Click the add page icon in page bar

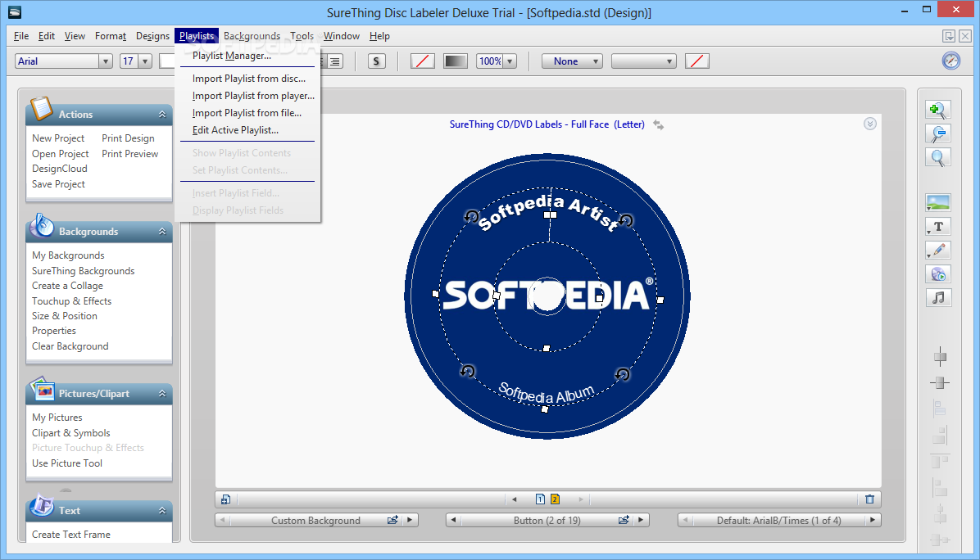tap(225, 499)
